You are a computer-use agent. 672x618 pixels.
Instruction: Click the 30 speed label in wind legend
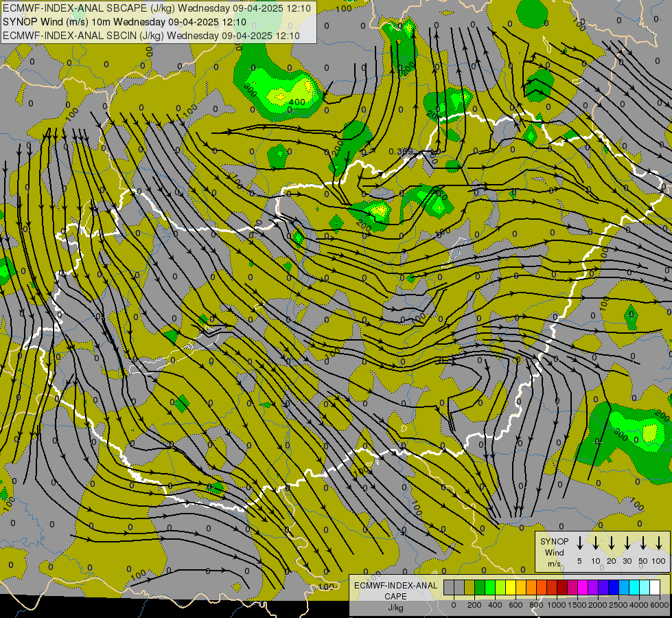[x=627, y=561]
